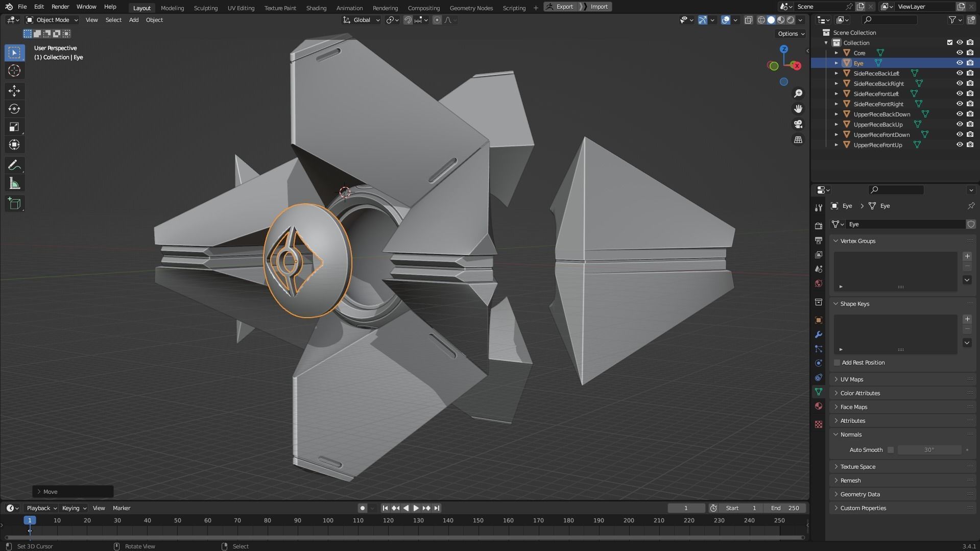Screen dimensions: 980x551
Task: Jump to the end frame
Action: pyautogui.click(x=437, y=508)
